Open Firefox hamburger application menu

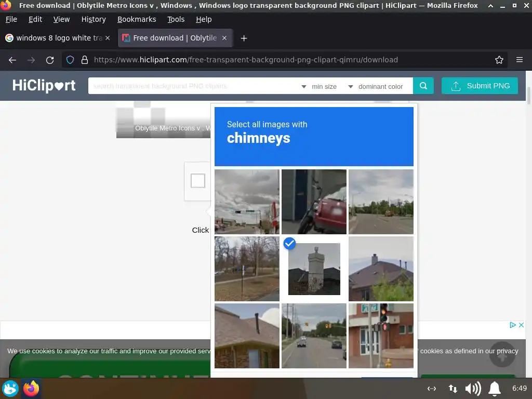(519, 60)
